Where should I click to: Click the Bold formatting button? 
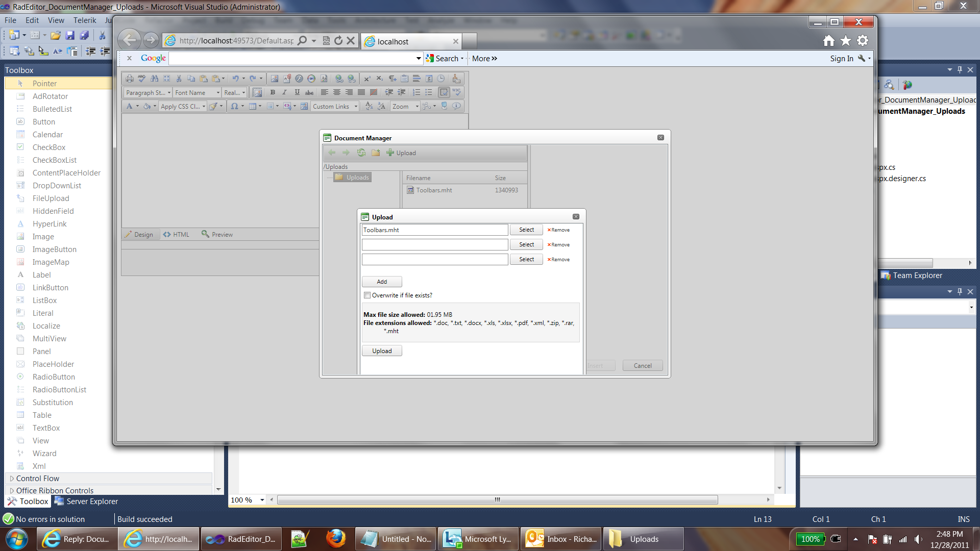click(x=273, y=92)
